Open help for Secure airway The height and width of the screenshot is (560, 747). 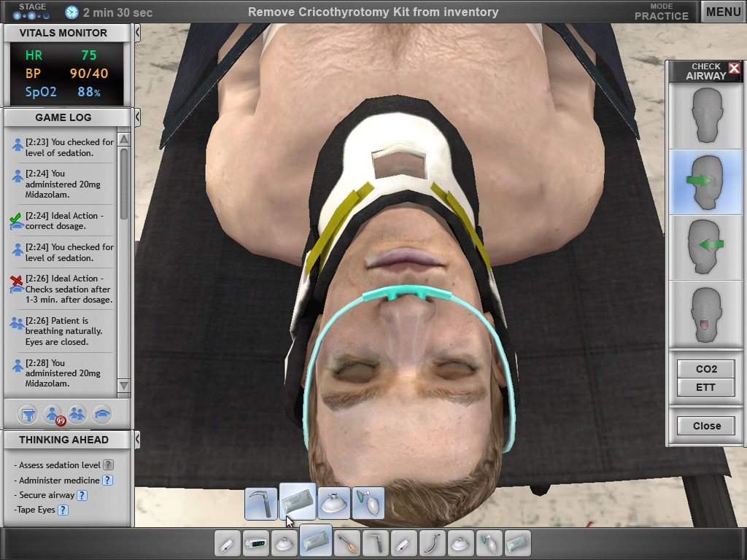[x=82, y=495]
